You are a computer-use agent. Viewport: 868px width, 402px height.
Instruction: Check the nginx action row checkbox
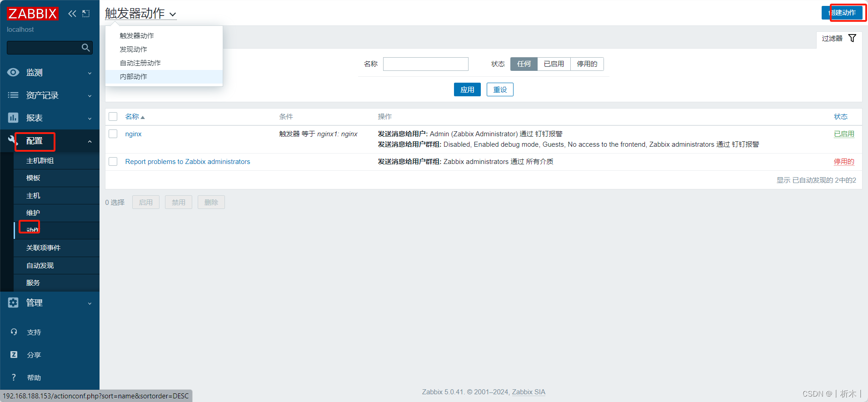click(113, 134)
